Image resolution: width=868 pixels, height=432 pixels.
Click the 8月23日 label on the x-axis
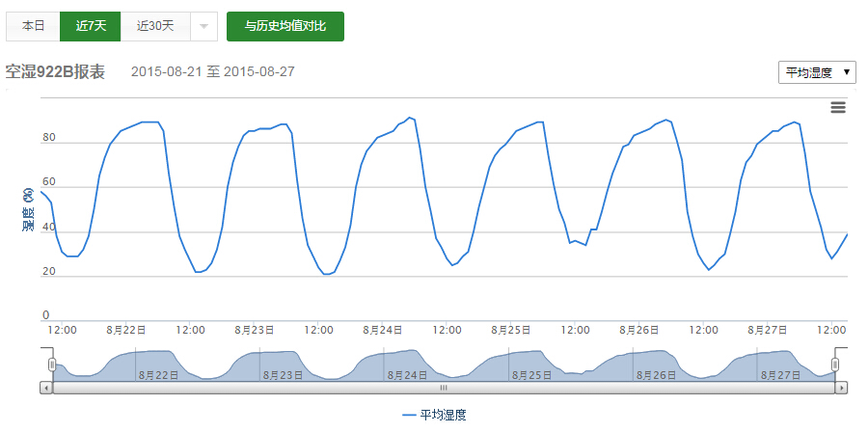click(256, 330)
